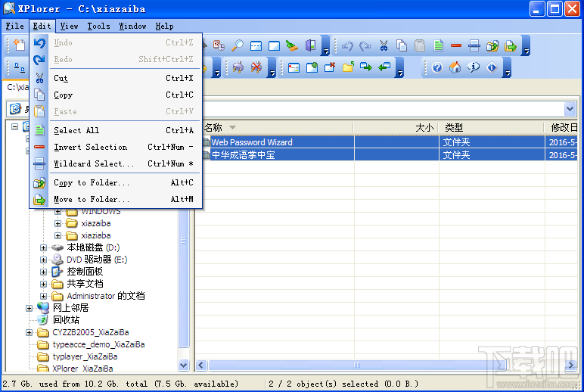Choose Copy to Folder... menu entry
The image size is (584, 392).
(116, 182)
